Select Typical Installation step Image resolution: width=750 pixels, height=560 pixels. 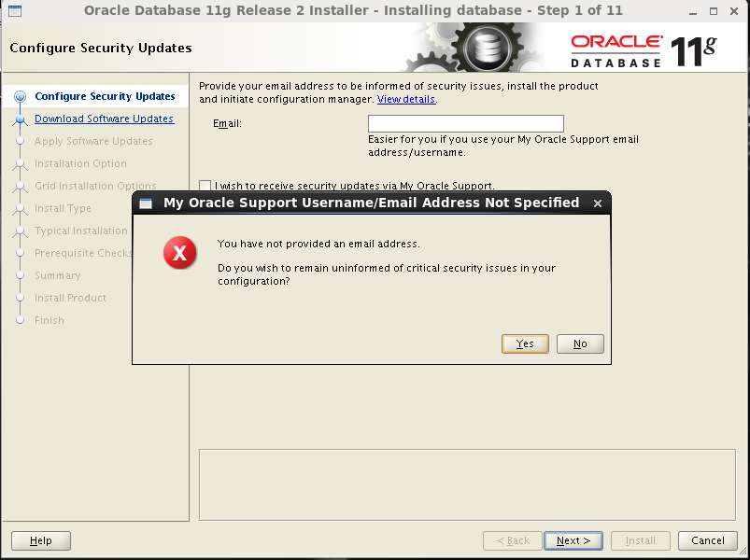pyautogui.click(x=81, y=231)
